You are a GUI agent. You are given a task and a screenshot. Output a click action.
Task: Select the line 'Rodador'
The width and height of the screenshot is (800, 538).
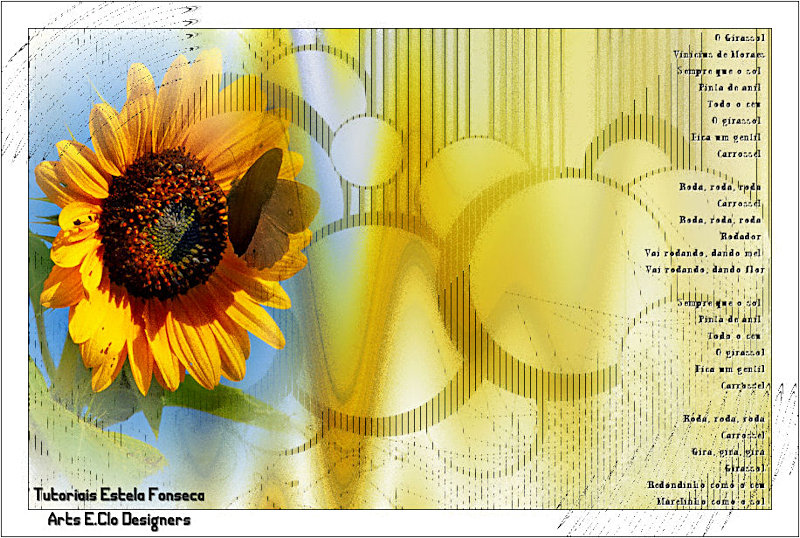pos(740,236)
